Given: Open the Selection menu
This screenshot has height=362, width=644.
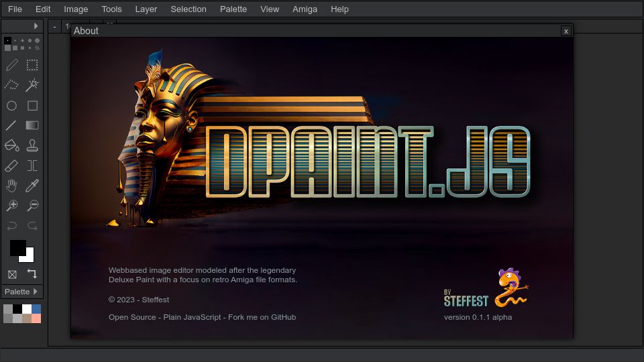Looking at the screenshot, I should [189, 9].
